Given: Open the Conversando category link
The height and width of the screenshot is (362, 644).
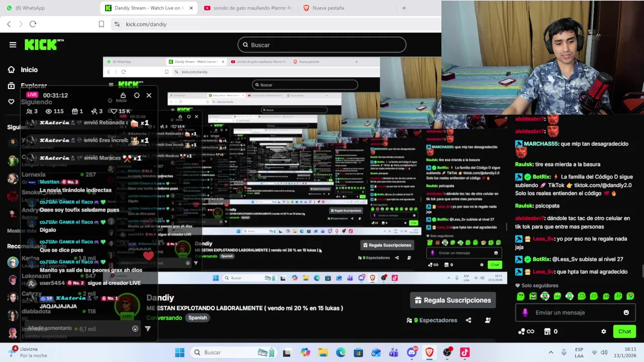Looking at the screenshot, I should tap(164, 318).
